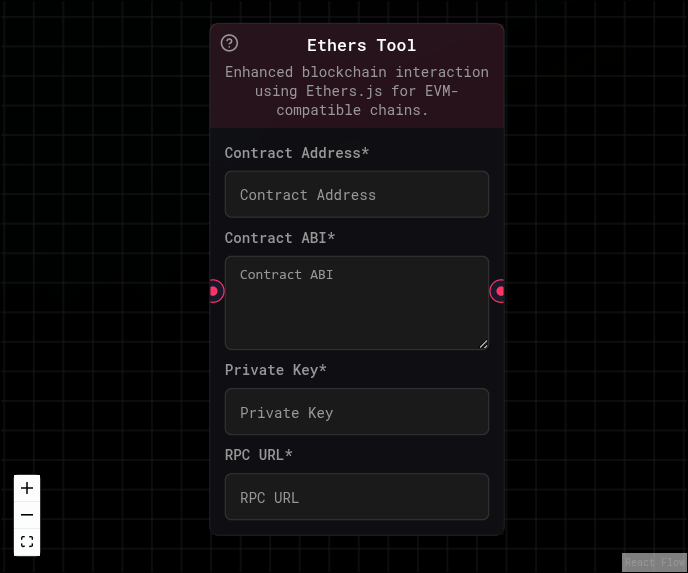Open the React Flow attribution link
The height and width of the screenshot is (573, 688).
(654, 562)
